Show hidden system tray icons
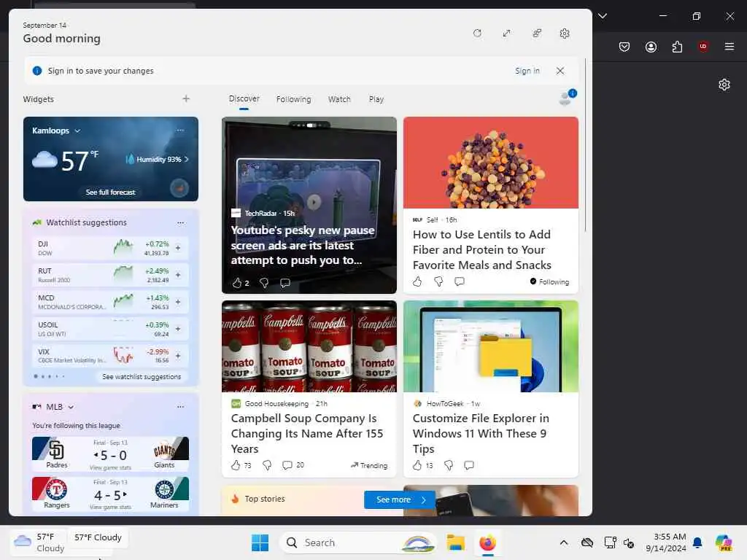 [x=564, y=542]
